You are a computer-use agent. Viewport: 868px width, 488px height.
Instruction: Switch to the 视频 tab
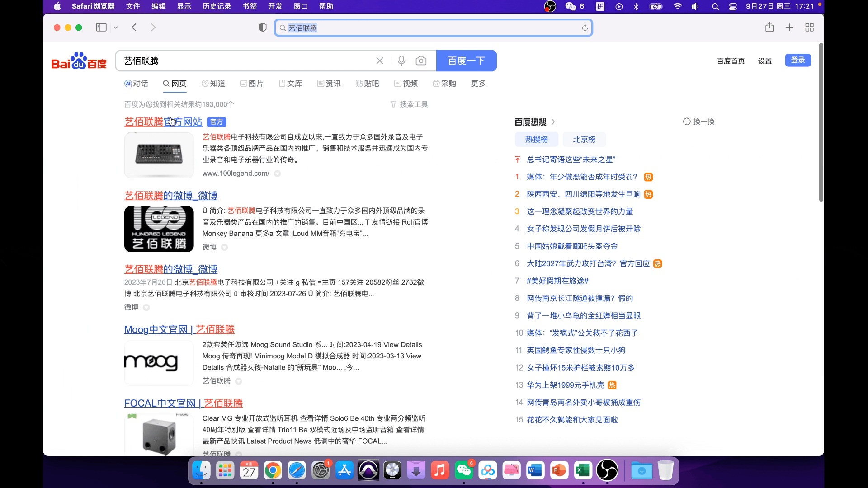tap(406, 84)
